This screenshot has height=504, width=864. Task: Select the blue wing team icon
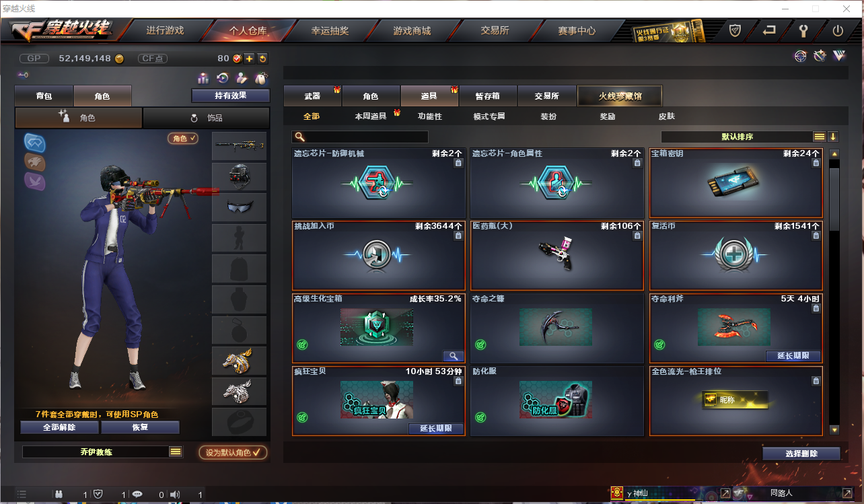(x=35, y=142)
